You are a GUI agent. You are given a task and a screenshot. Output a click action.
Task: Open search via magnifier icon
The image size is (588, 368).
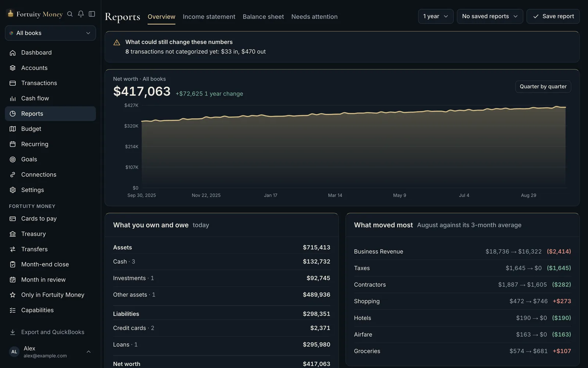[x=70, y=14]
